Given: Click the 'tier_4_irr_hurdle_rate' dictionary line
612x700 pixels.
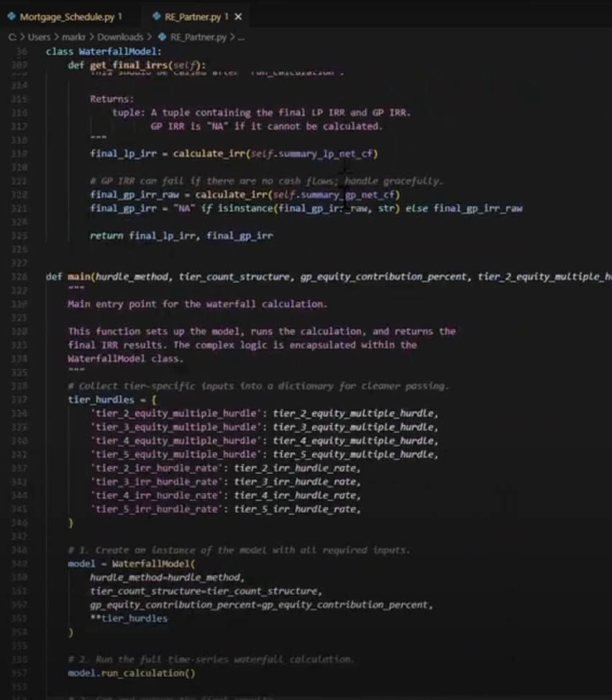Looking at the screenshot, I should tap(225, 496).
